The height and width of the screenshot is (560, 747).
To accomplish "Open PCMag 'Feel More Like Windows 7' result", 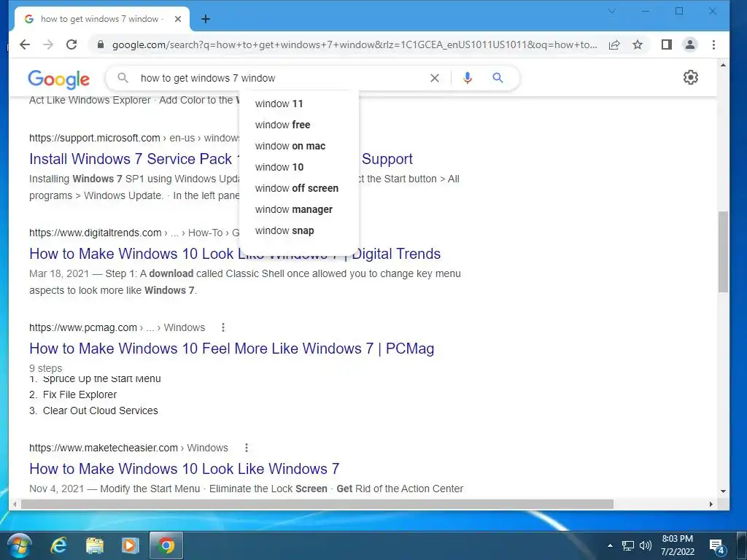I will 231,349.
